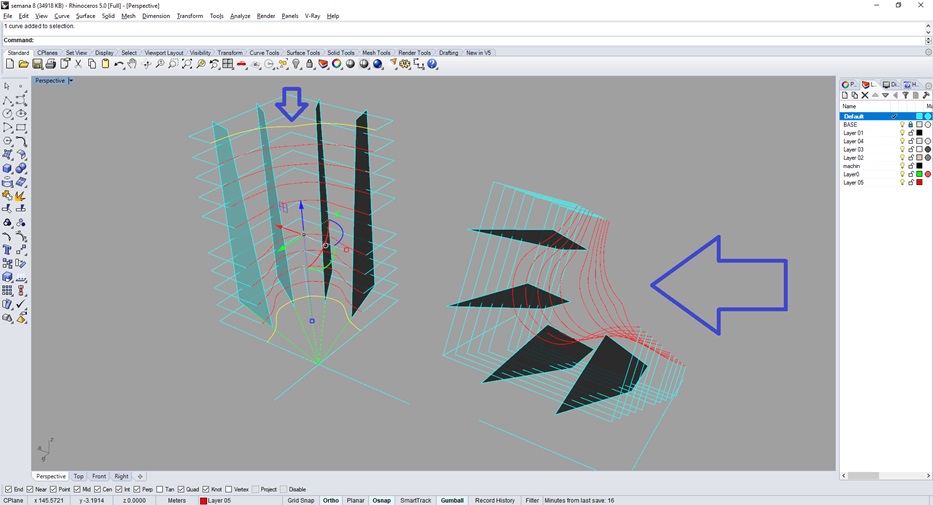Enable the Vertex osnap checkbox
The width and height of the screenshot is (933, 505).
pos(228,490)
